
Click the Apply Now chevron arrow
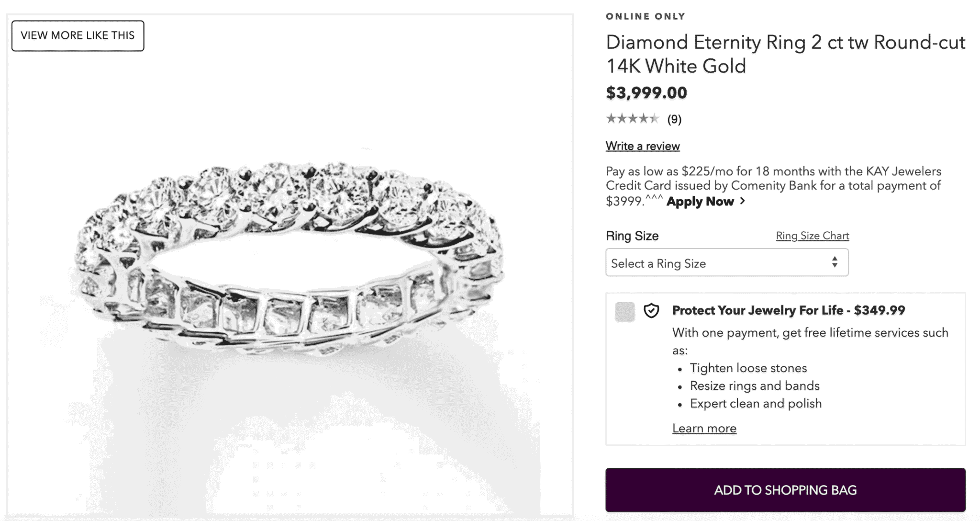point(743,202)
